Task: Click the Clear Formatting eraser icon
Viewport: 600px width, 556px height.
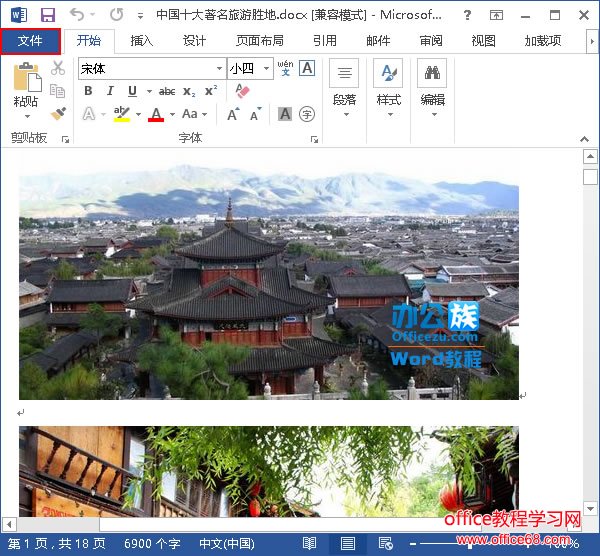Action: pos(243,91)
